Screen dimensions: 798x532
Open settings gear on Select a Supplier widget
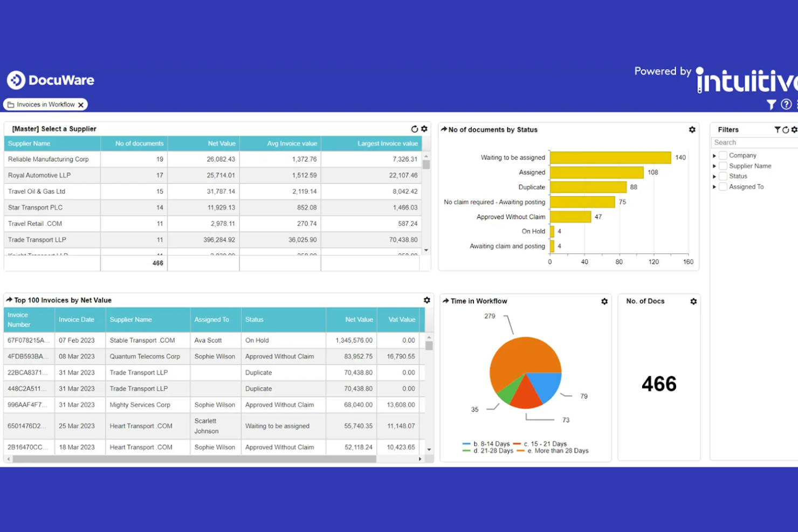click(x=424, y=129)
